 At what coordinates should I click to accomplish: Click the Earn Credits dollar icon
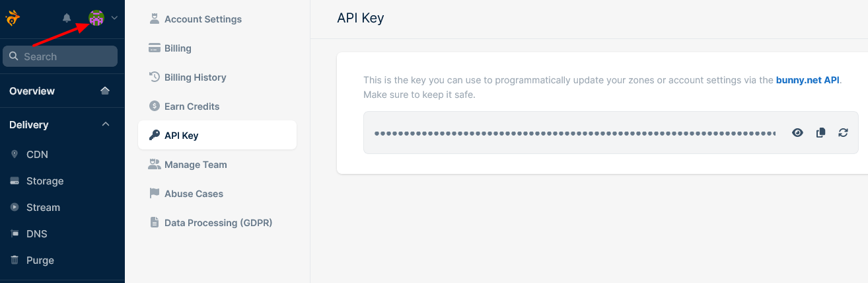(x=155, y=106)
